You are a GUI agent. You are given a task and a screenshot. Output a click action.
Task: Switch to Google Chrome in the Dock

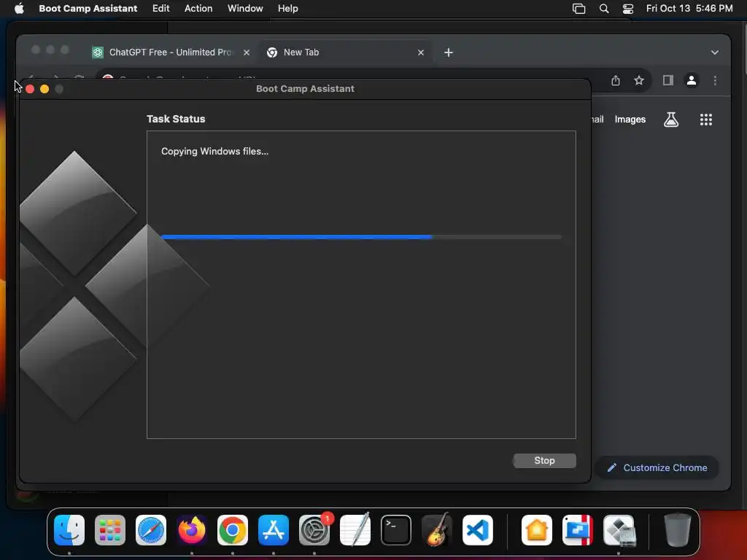[233, 530]
